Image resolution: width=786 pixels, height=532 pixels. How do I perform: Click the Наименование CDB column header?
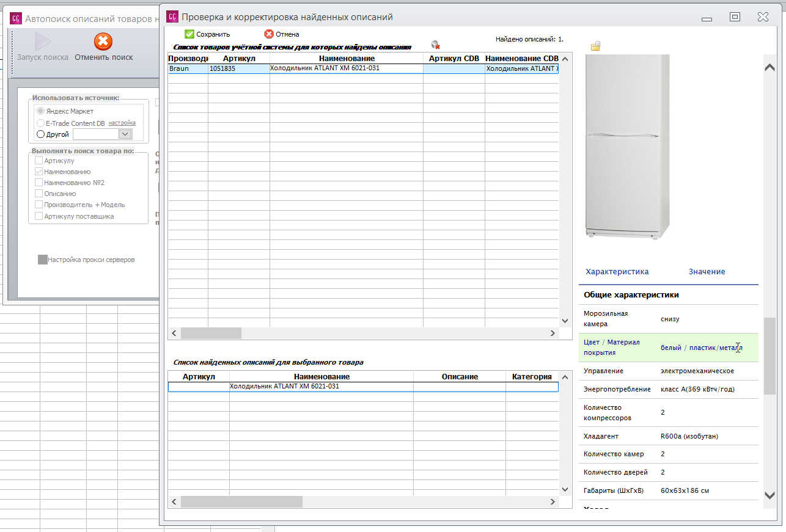[x=522, y=58]
